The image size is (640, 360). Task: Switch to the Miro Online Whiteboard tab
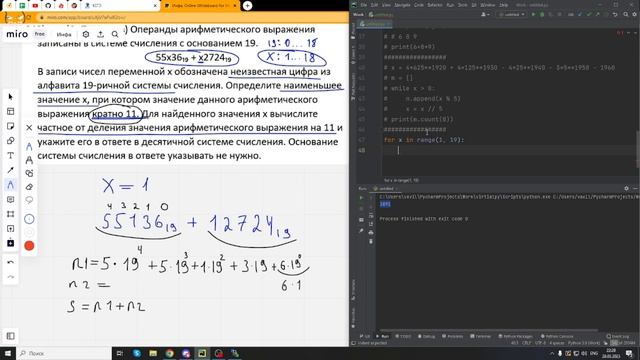coord(200,6)
